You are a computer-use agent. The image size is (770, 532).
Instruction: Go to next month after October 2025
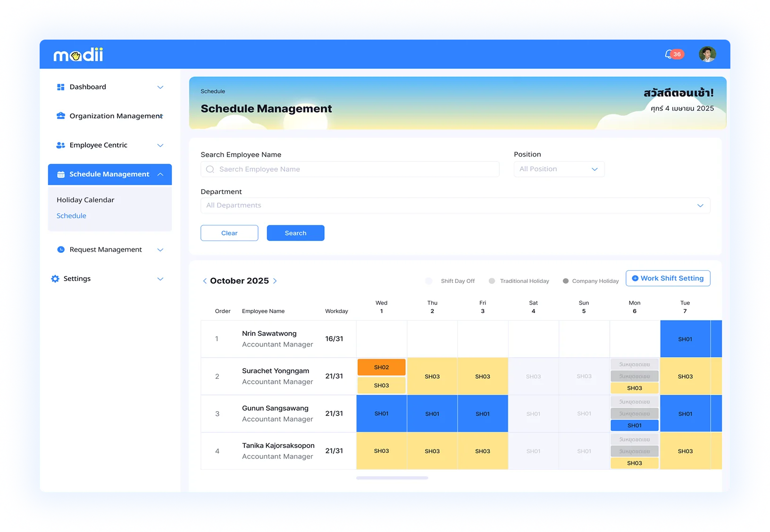(275, 281)
